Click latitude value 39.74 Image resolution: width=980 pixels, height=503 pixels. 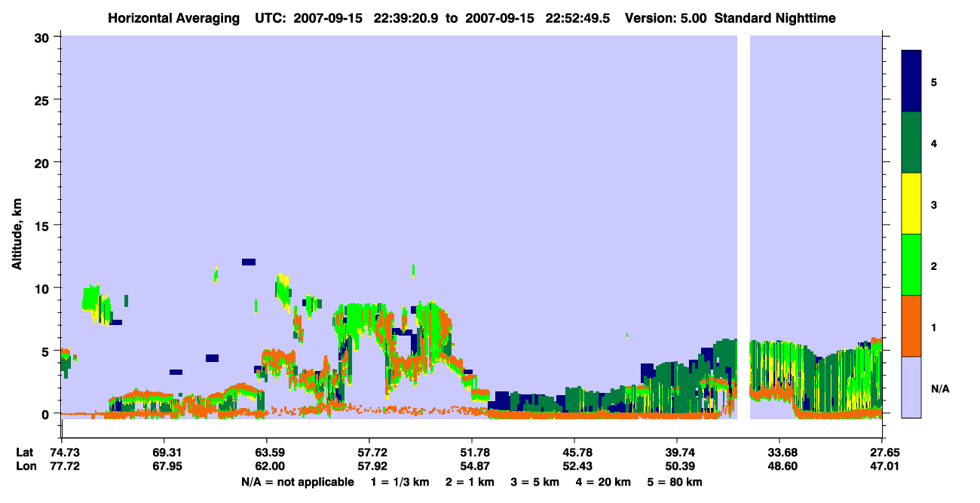pos(677,452)
